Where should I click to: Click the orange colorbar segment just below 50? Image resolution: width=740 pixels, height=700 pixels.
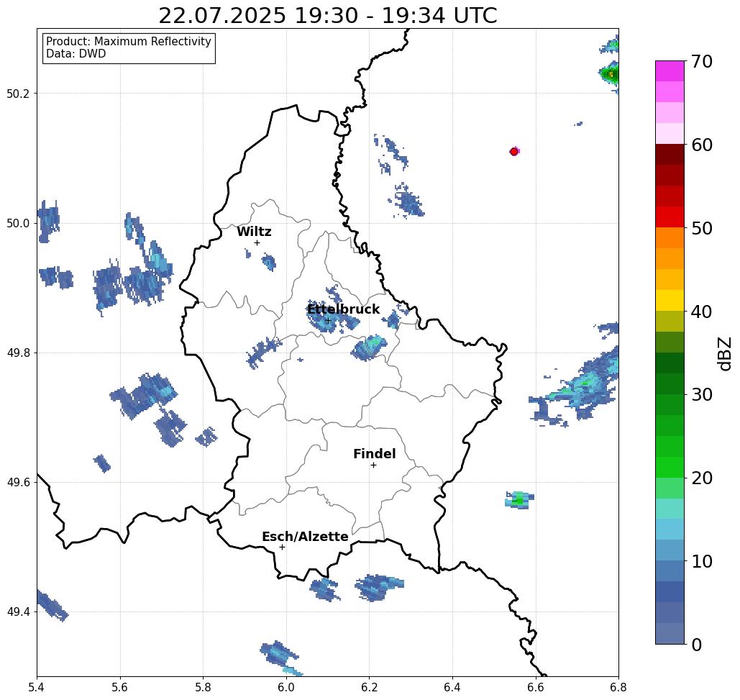click(670, 238)
